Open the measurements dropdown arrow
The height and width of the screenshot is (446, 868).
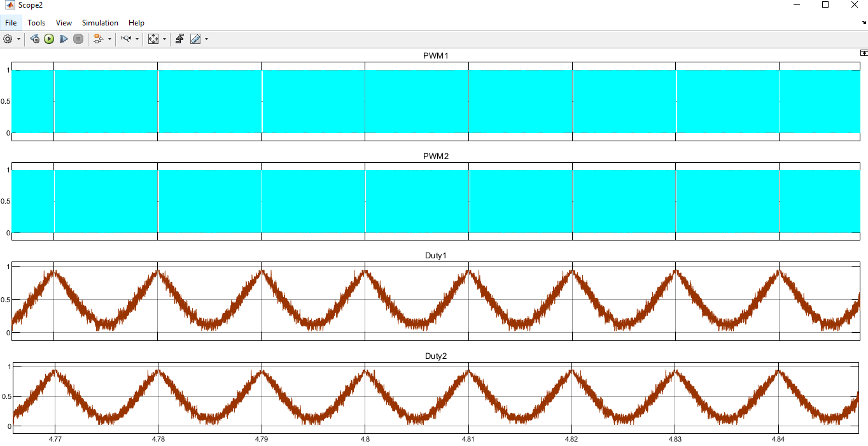206,39
